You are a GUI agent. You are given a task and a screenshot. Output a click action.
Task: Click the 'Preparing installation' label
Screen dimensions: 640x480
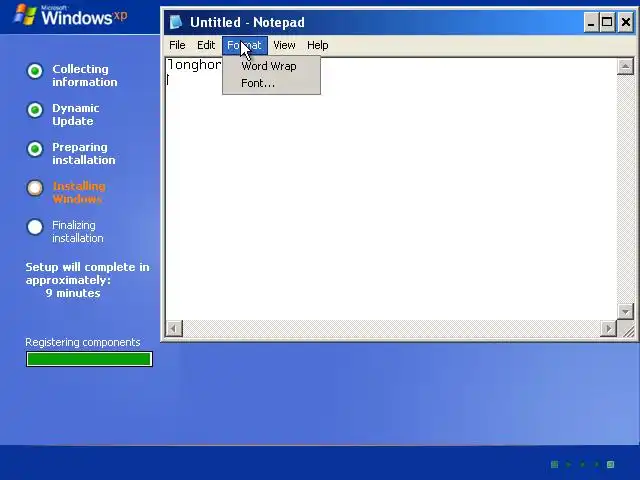[x=84, y=153]
